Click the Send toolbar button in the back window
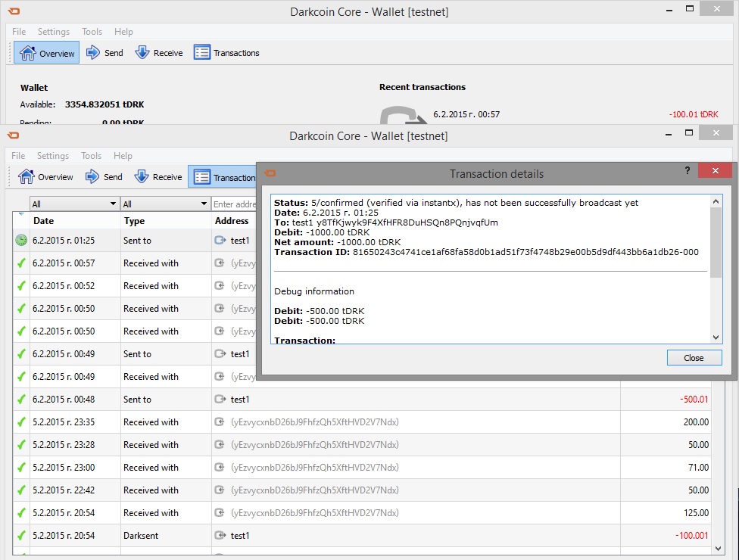This screenshot has height=560, width=739. (105, 53)
